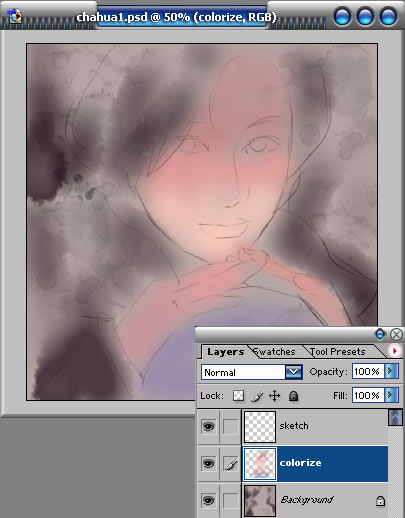The width and height of the screenshot is (405, 518).
Task: Click the lock transparent pixels icon
Action: 238,396
